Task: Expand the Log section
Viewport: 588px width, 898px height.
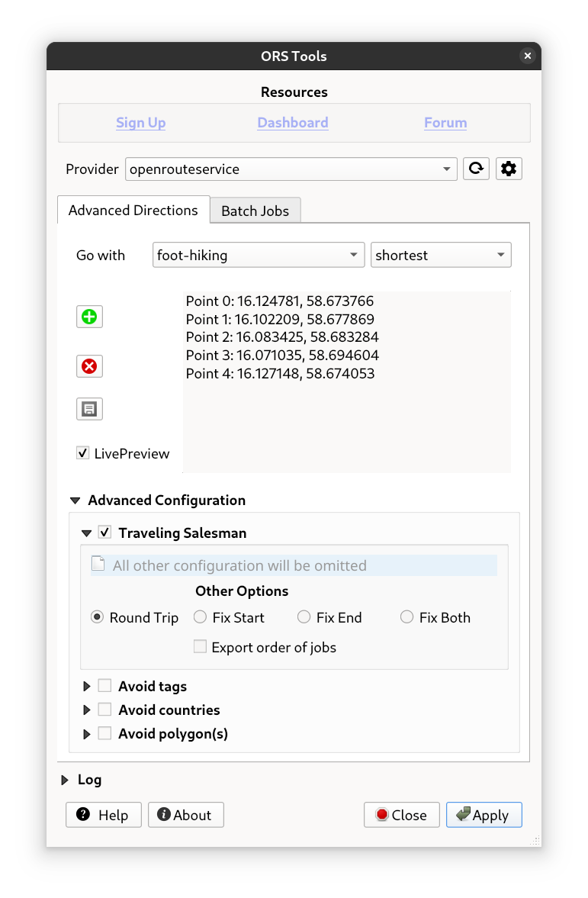Action: click(x=66, y=780)
